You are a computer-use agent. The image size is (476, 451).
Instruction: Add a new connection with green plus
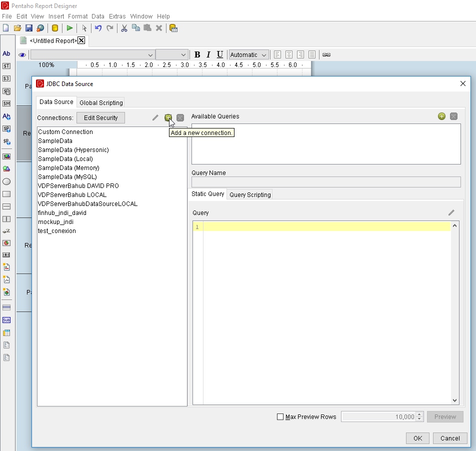point(168,118)
